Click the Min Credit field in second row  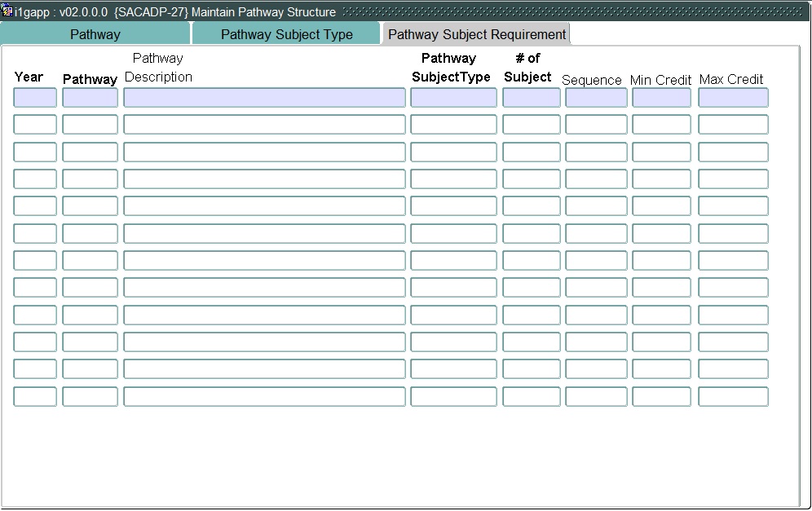(x=661, y=125)
